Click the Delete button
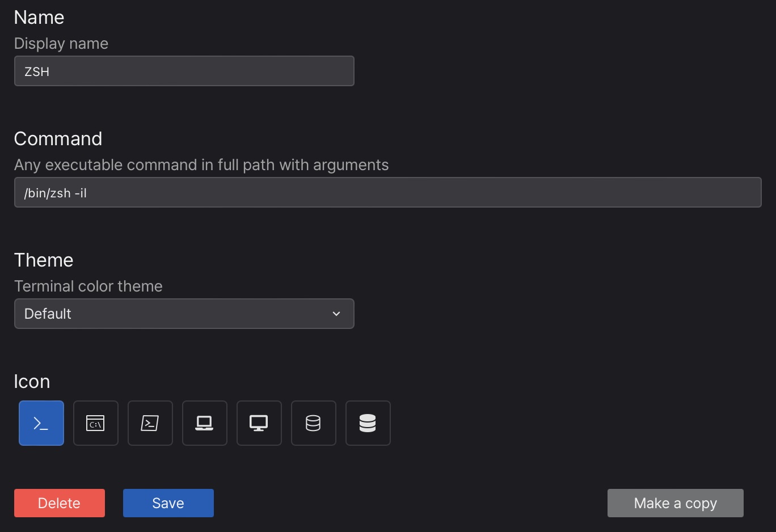 point(60,503)
